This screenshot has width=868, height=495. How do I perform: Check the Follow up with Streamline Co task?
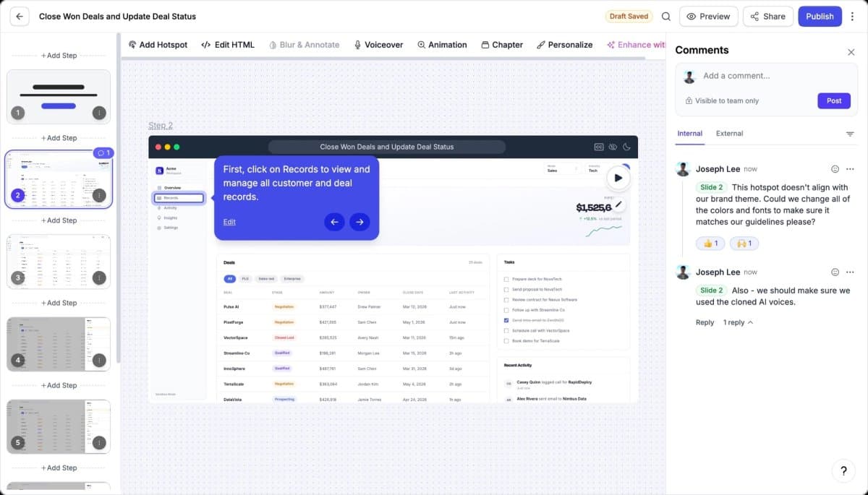506,309
